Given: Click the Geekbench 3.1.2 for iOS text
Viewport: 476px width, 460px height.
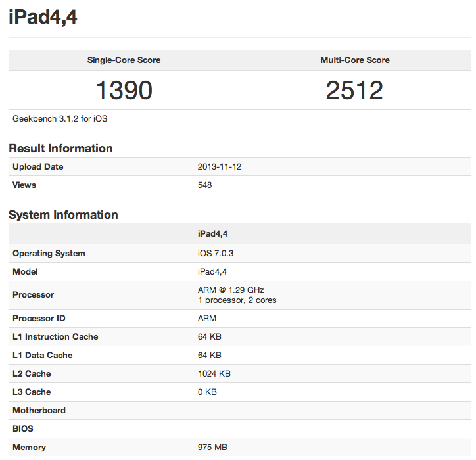Looking at the screenshot, I should pyautogui.click(x=60, y=119).
